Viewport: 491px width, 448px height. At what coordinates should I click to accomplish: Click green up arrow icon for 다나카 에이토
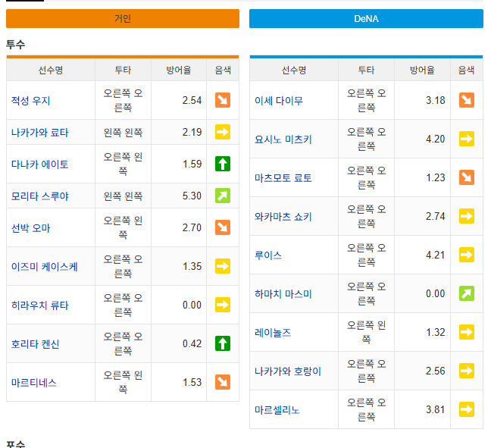223,164
